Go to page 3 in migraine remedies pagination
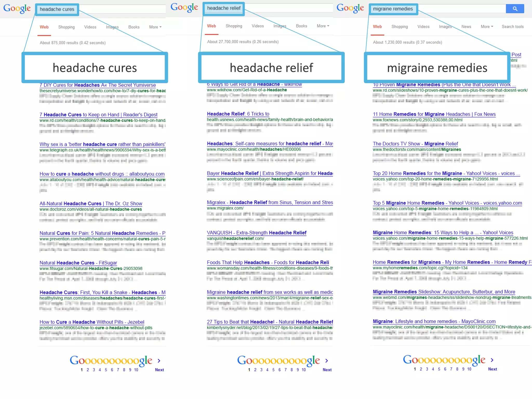 (427, 369)
